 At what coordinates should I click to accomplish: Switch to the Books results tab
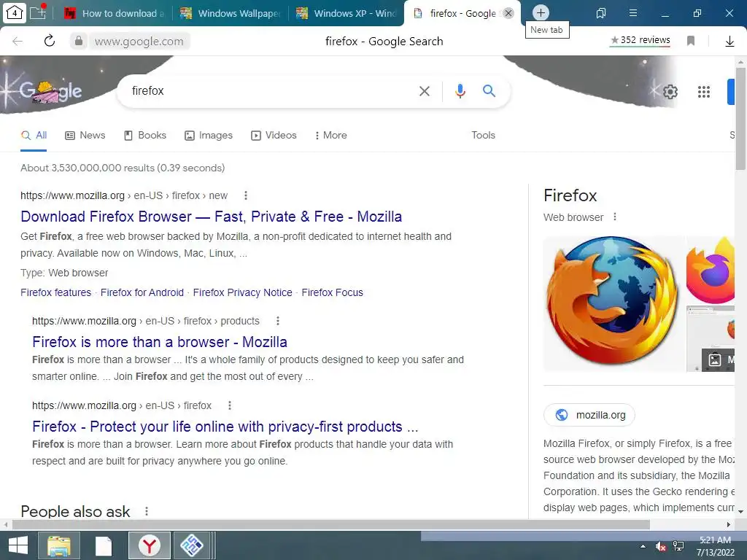point(145,135)
